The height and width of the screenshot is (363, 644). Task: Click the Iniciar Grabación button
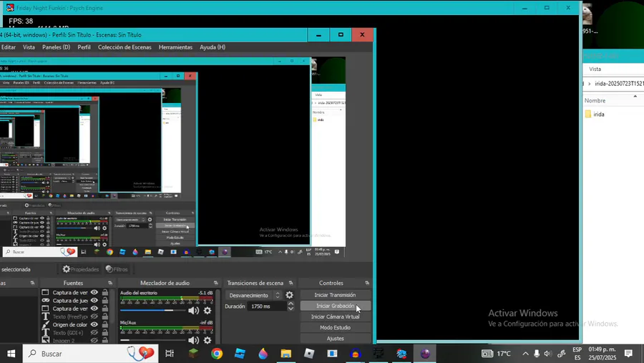point(335,306)
